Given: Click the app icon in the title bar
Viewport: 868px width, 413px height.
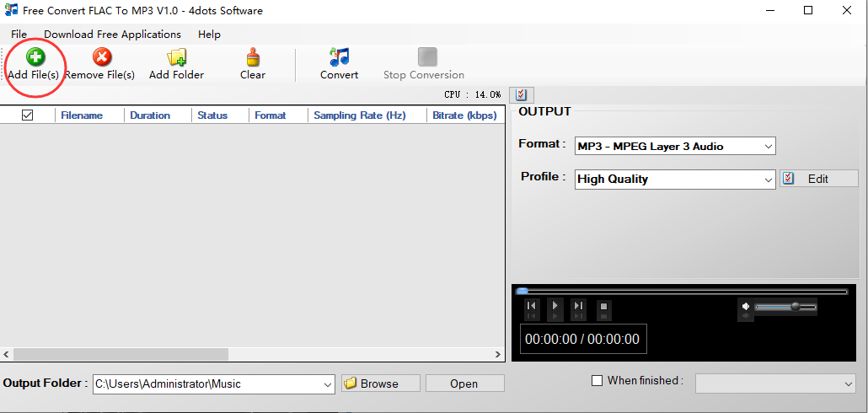Looking at the screenshot, I should point(10,10).
